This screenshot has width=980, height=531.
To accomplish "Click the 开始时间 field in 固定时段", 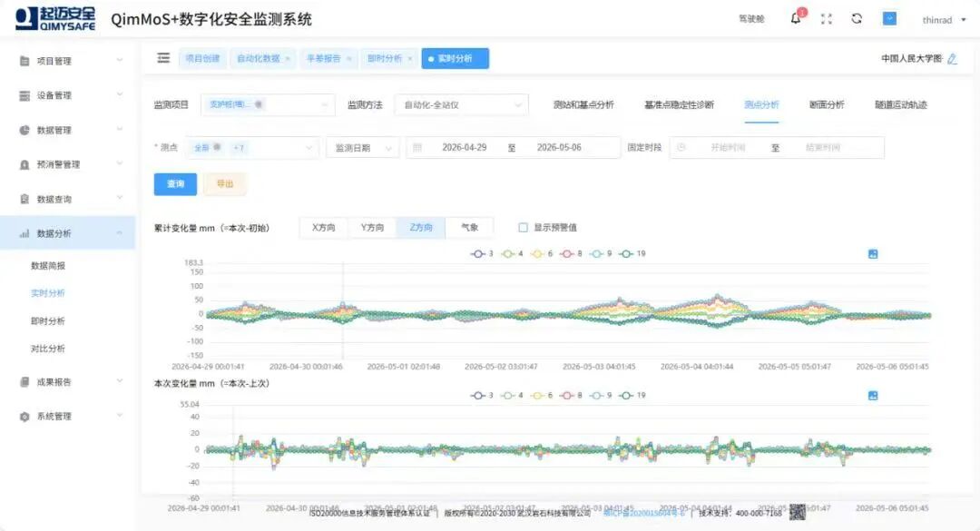I will pos(728,148).
